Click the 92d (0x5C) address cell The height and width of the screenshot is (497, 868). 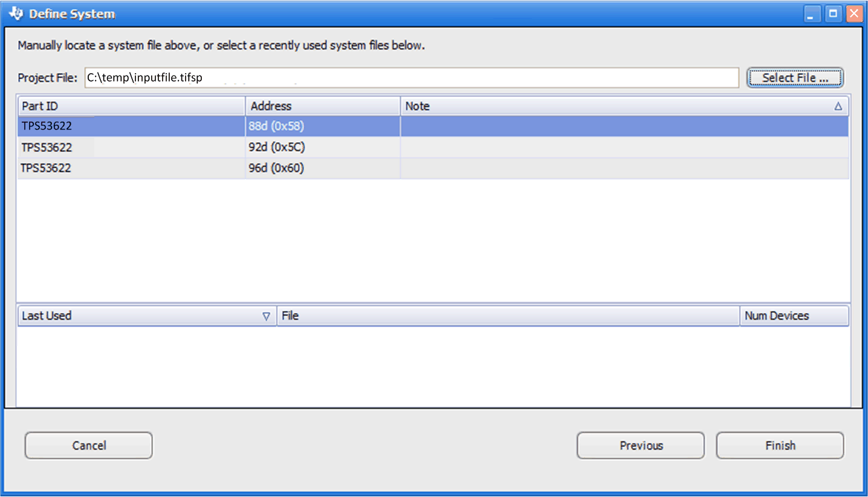click(323, 147)
